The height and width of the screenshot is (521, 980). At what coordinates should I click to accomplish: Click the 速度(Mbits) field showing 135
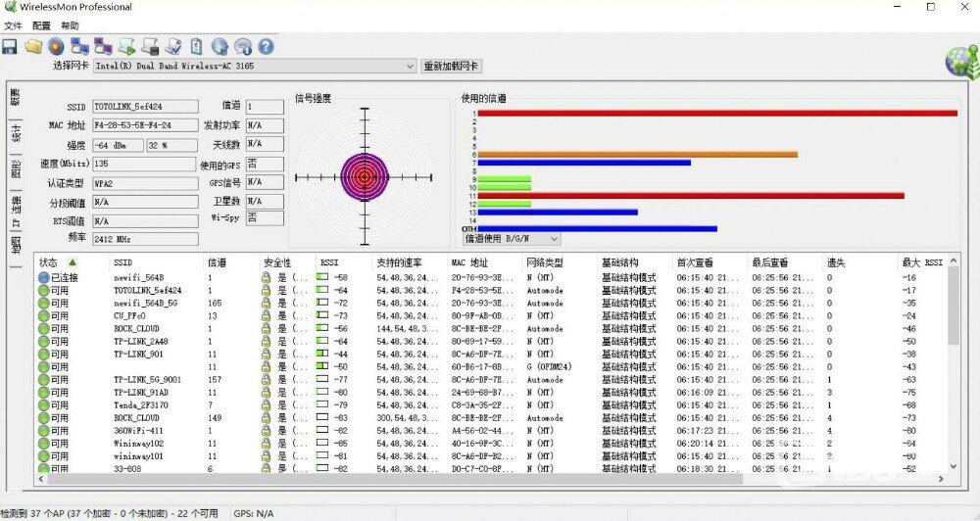pyautogui.click(x=144, y=164)
